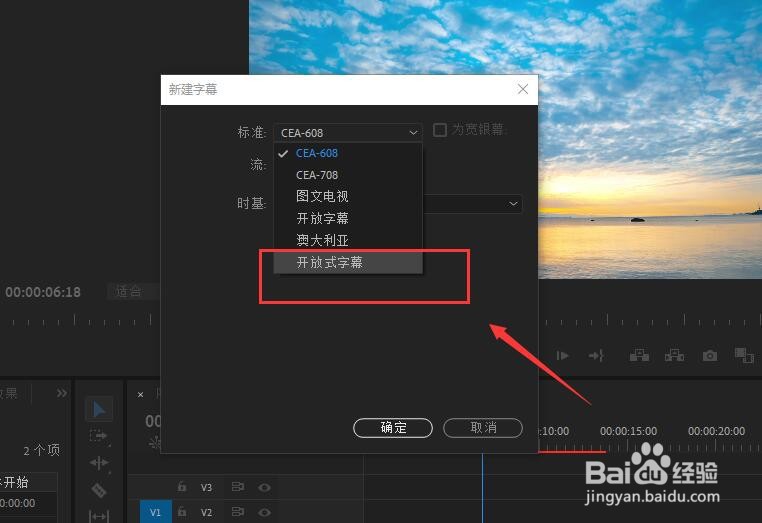The width and height of the screenshot is (762, 523).
Task: Click the 开始 column header
Action: point(17,482)
